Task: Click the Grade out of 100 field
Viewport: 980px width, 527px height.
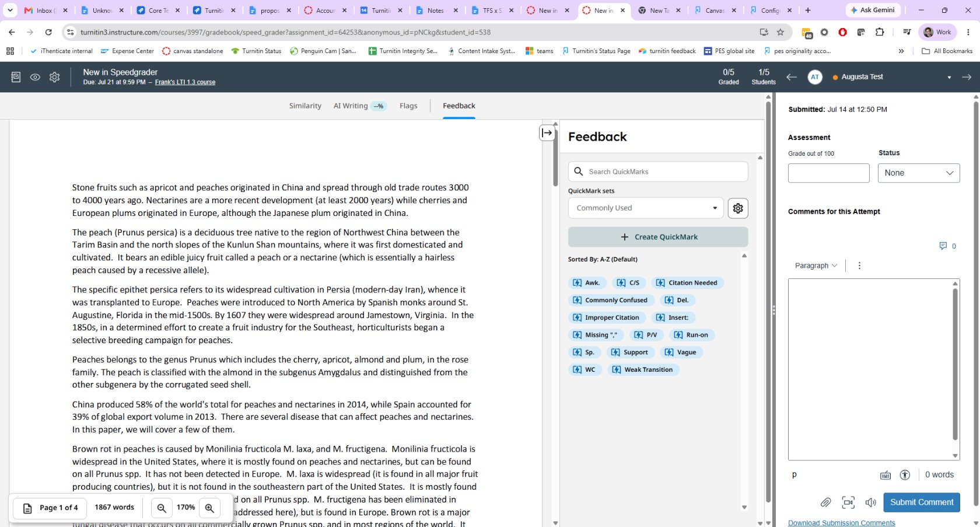Action: coord(828,173)
